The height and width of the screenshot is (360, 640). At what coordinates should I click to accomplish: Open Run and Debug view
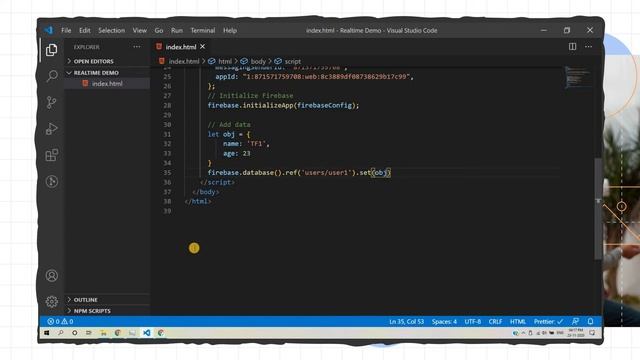[51, 129]
